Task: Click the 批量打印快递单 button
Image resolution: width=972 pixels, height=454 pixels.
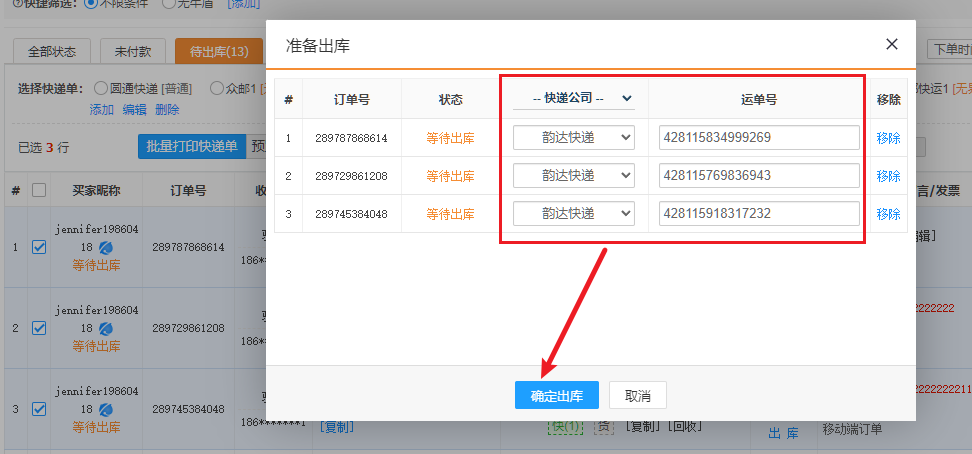Action: coord(191,146)
